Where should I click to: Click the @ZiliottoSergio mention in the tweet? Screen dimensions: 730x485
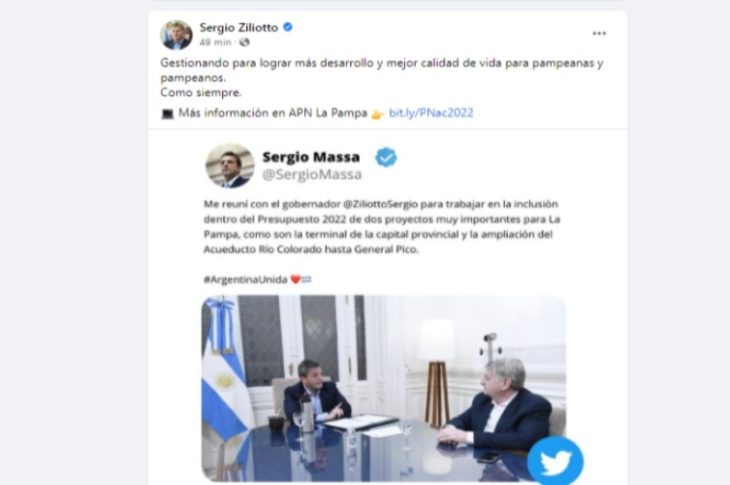tap(381, 204)
